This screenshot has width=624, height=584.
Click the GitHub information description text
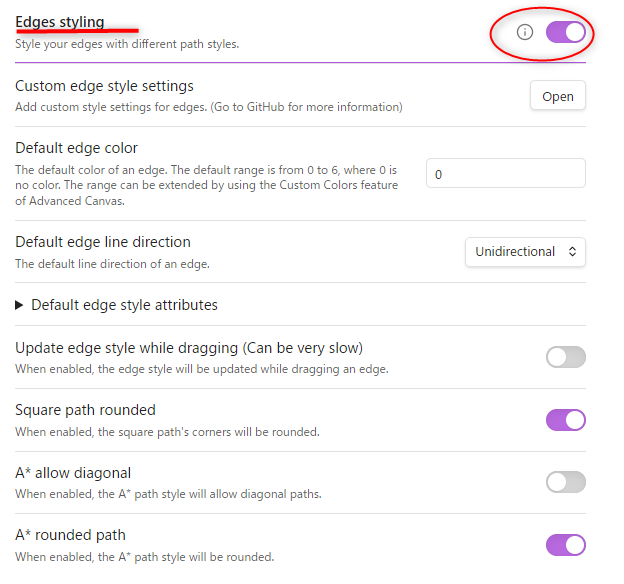(x=208, y=107)
